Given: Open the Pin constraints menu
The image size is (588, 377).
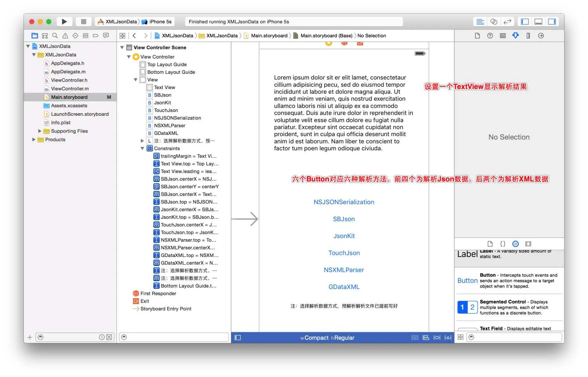Looking at the screenshot, I should point(437,337).
